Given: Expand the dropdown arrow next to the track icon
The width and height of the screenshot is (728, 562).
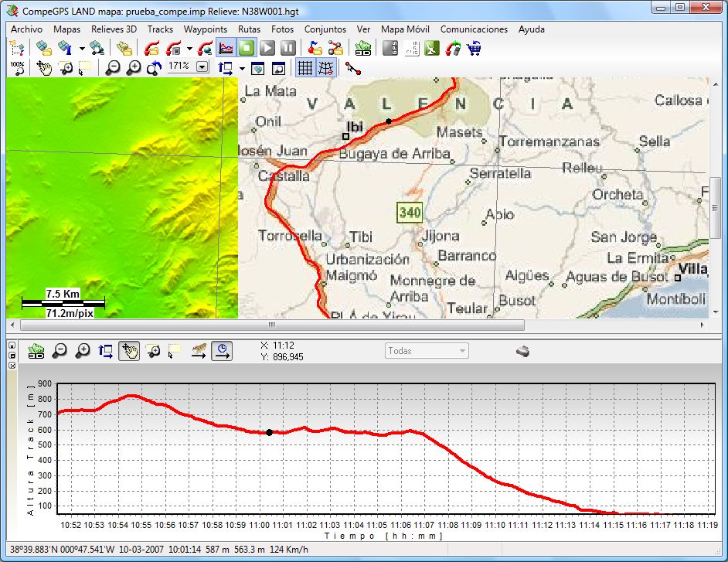Looking at the screenshot, I should click(189, 47).
